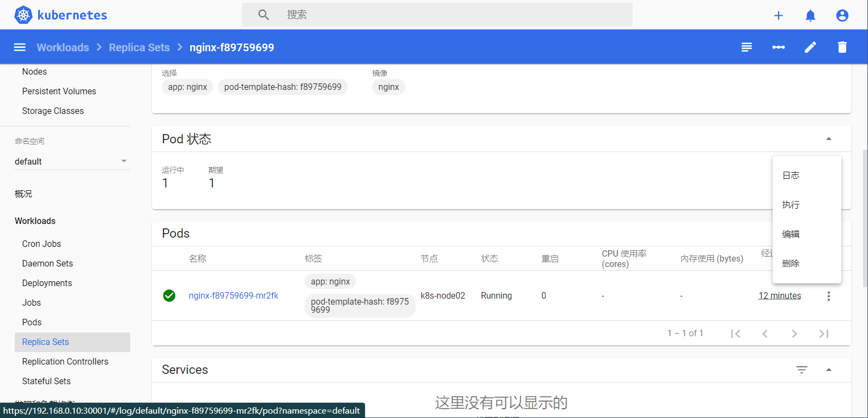Click the search magnifier icon
Viewport: 868px width, 418px height.
click(264, 15)
